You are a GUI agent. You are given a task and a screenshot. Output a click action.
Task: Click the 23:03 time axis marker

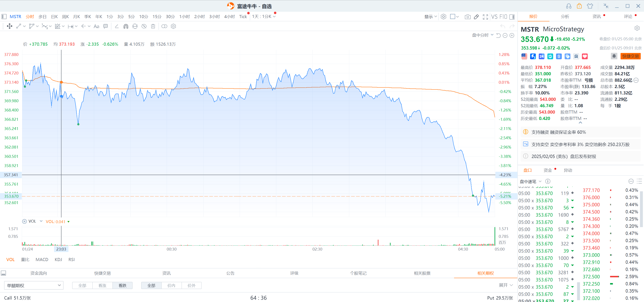pyautogui.click(x=61, y=249)
